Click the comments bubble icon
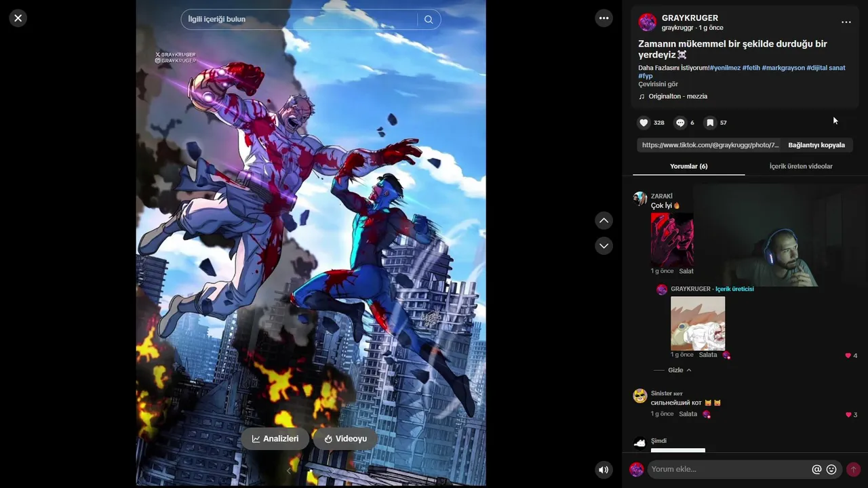The height and width of the screenshot is (488, 868). tap(680, 123)
